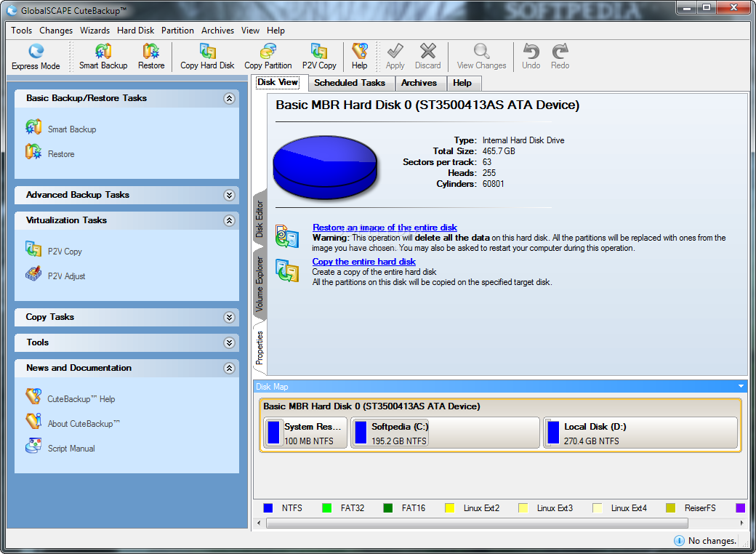The height and width of the screenshot is (554, 756).
Task: Start Copy Hard Disk from the toolbar
Action: [207, 57]
